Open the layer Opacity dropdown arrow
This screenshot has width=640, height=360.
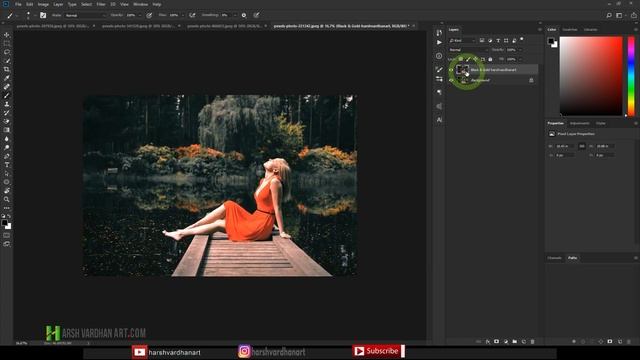click(520, 50)
